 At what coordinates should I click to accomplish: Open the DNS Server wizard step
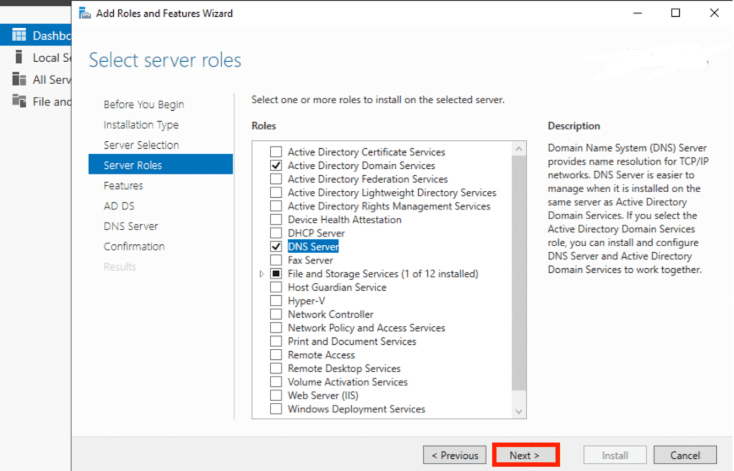tap(131, 226)
